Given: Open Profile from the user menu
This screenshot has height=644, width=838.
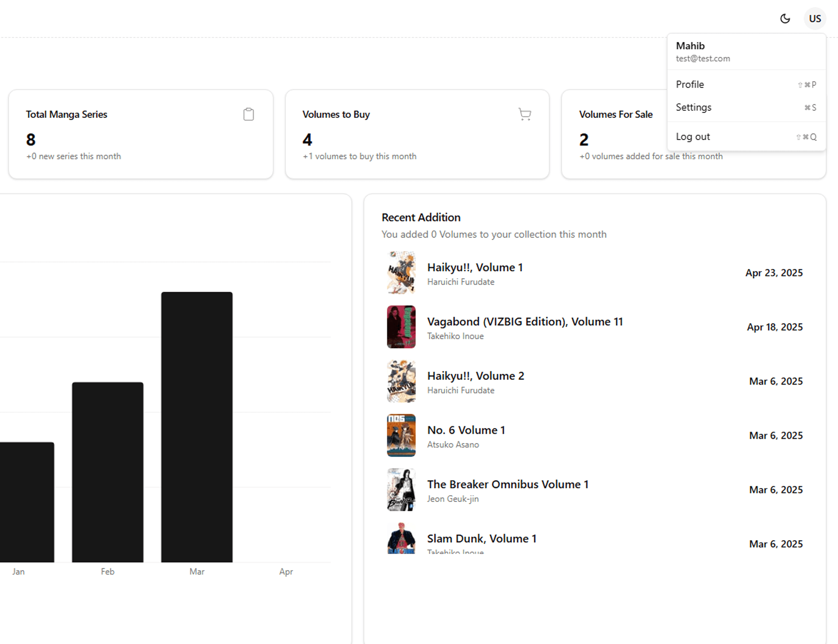Looking at the screenshot, I should tap(746, 84).
